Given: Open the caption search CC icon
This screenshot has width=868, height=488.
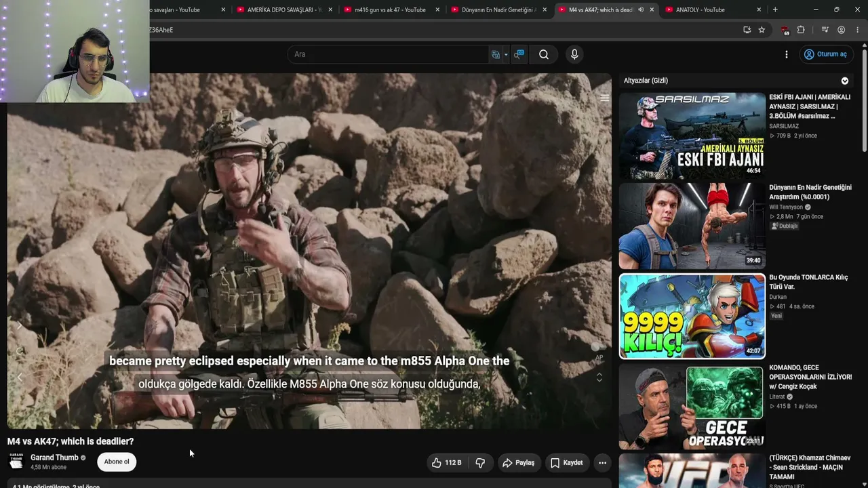Looking at the screenshot, I should click(x=519, y=54).
